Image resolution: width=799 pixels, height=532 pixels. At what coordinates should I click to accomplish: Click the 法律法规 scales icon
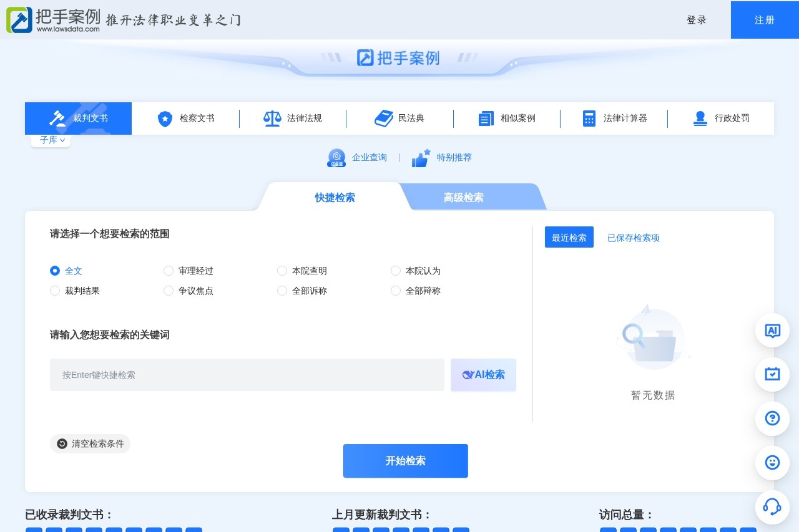[x=272, y=118]
